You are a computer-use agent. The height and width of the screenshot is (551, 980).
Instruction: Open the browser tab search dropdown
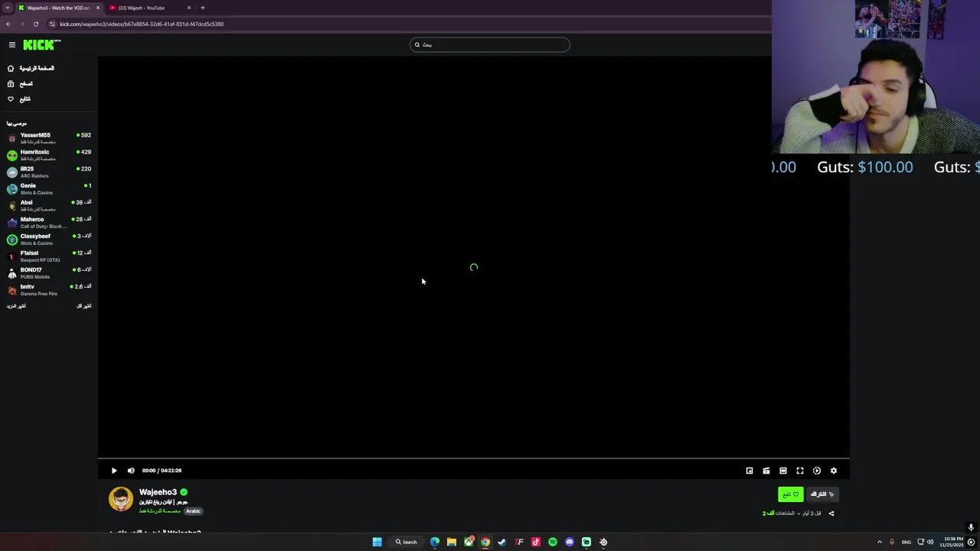click(x=7, y=8)
